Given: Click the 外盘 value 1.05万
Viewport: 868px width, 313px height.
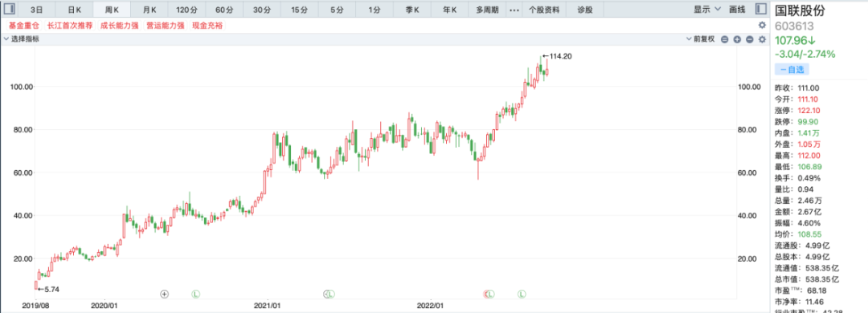Looking at the screenshot, I should (808, 144).
